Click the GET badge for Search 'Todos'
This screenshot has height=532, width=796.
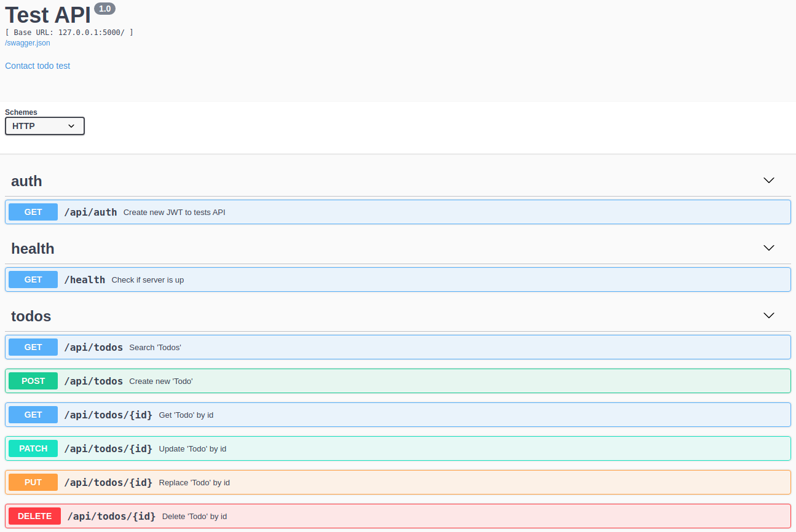click(x=33, y=347)
